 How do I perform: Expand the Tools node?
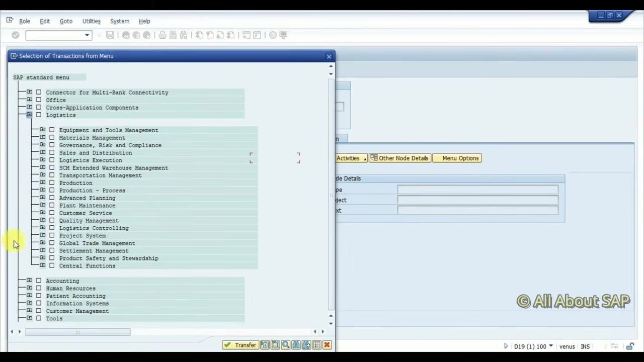pos(29,319)
